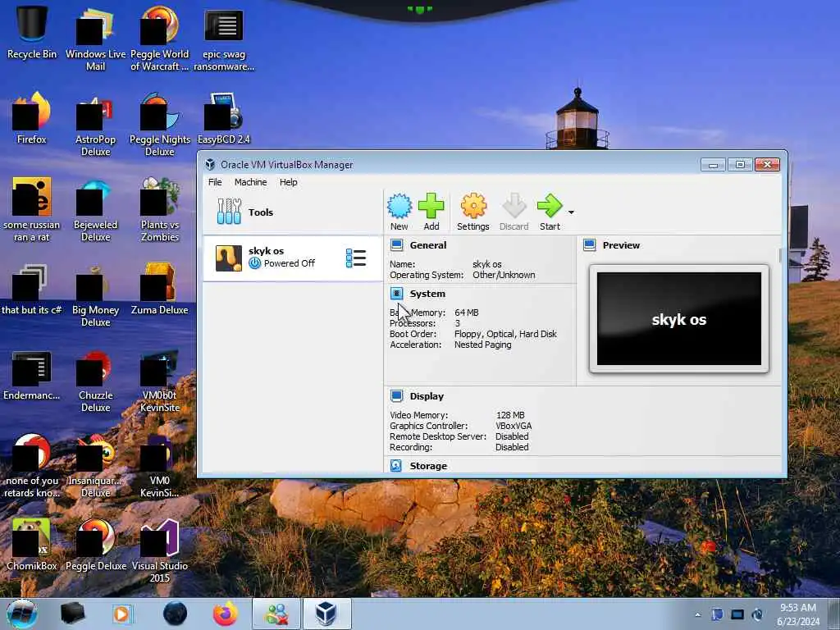Screen dimensions: 840x630
Task: Click the General section header
Action: (x=427, y=245)
